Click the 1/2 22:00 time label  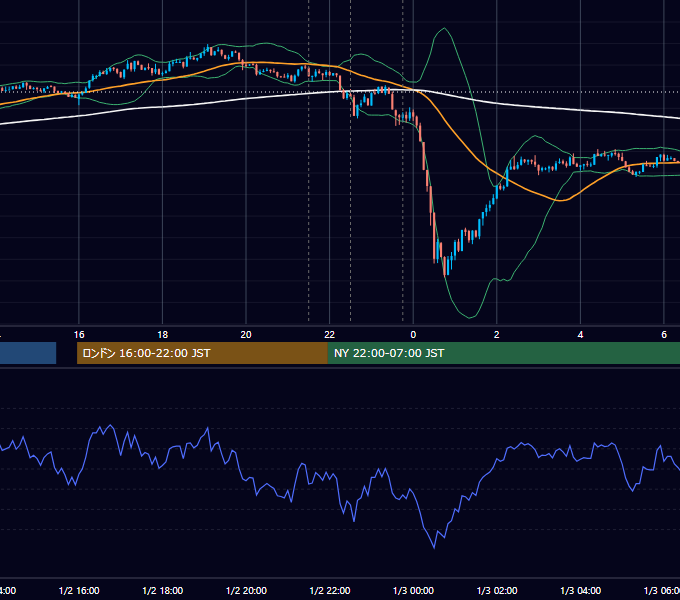click(x=330, y=590)
